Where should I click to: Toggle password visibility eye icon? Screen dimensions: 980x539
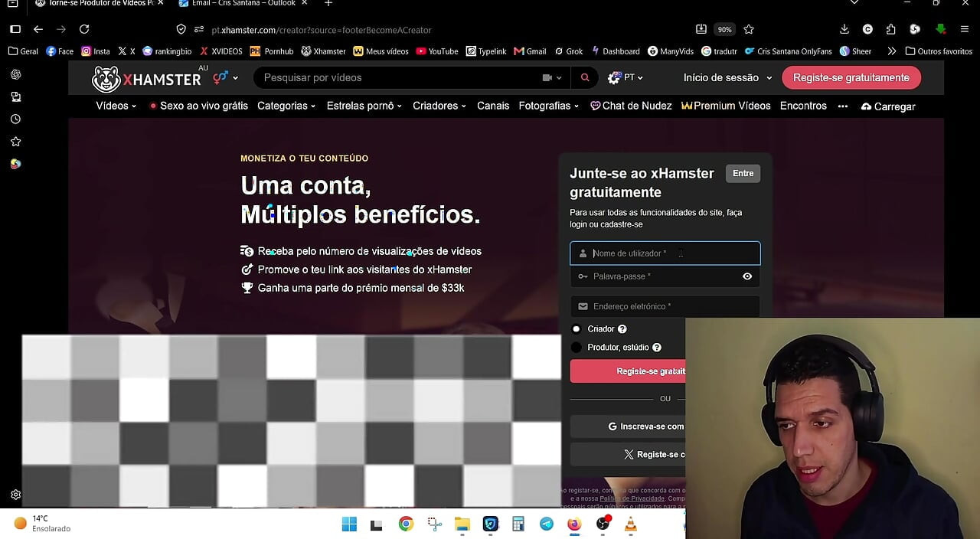[747, 276]
